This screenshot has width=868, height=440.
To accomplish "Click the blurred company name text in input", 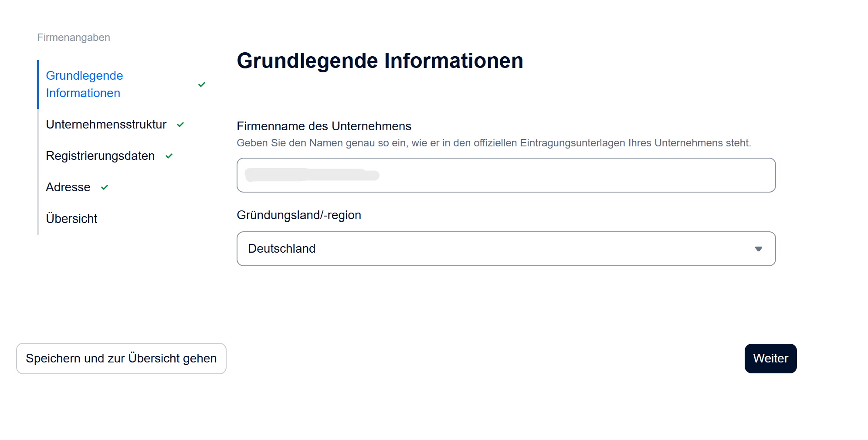I will (312, 175).
